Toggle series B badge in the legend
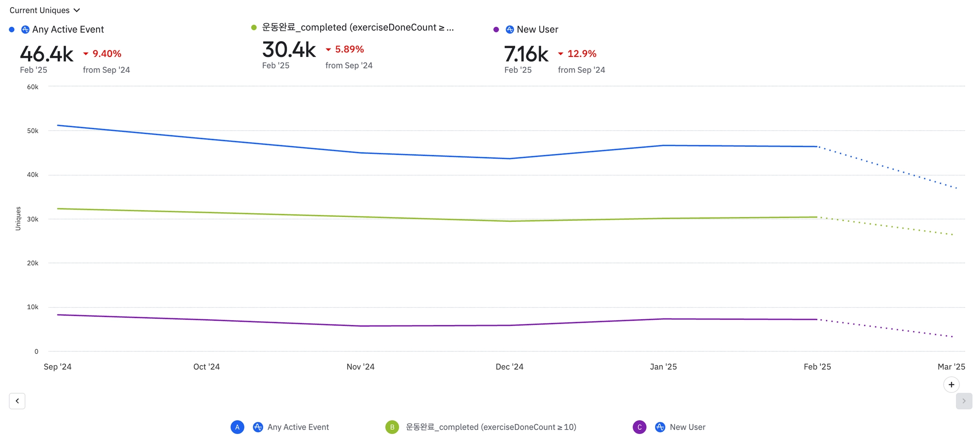The width and height of the screenshot is (980, 445). [392, 427]
